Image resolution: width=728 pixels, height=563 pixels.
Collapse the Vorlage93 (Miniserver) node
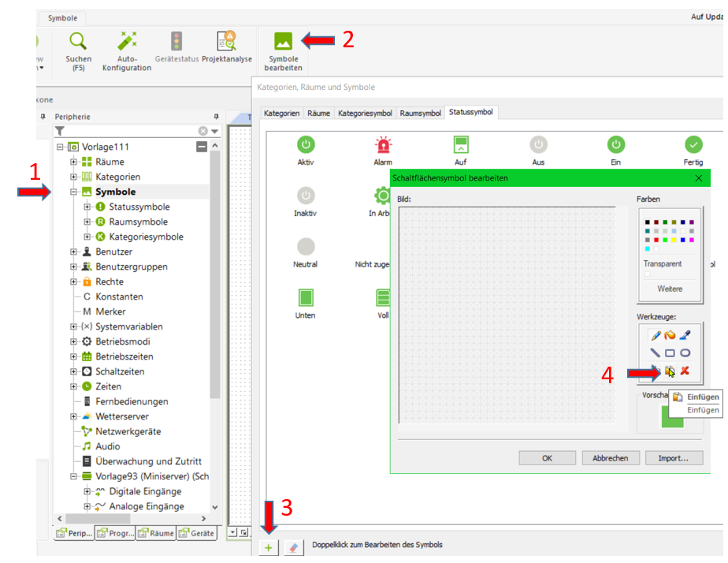73,476
